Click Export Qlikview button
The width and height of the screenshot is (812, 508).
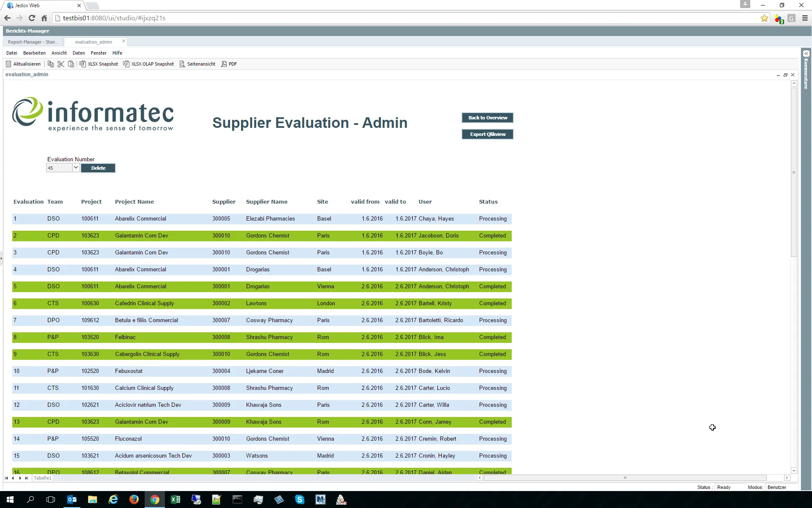(488, 134)
